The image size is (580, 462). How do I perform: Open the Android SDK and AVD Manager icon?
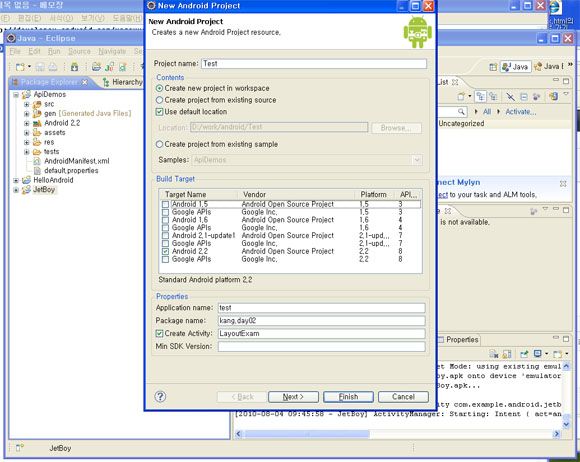(74, 67)
